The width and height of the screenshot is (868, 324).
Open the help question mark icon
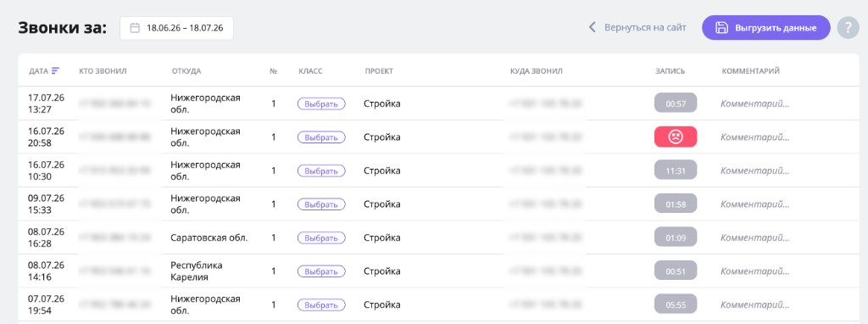coord(848,28)
